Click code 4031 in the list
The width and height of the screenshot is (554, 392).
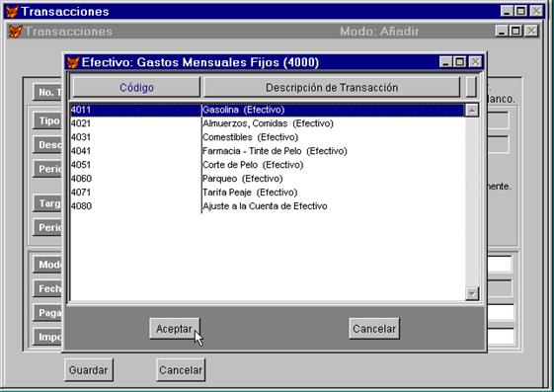click(x=81, y=137)
